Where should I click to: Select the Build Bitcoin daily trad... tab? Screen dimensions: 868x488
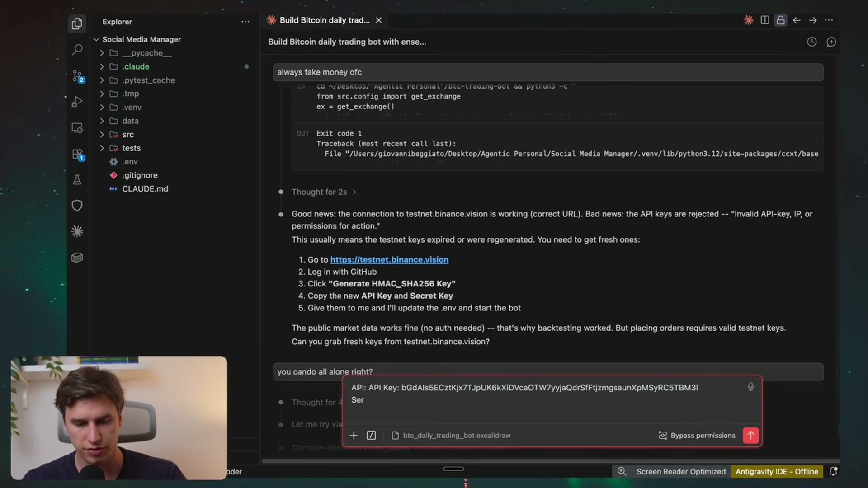[x=325, y=20]
